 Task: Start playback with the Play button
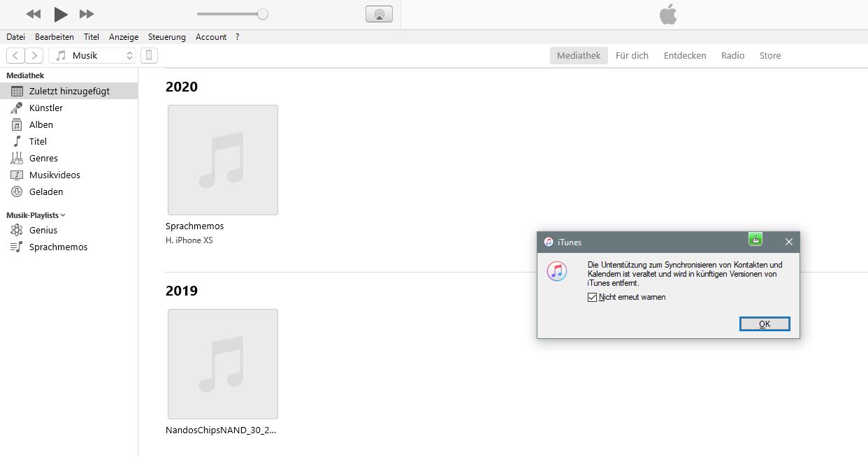[61, 14]
